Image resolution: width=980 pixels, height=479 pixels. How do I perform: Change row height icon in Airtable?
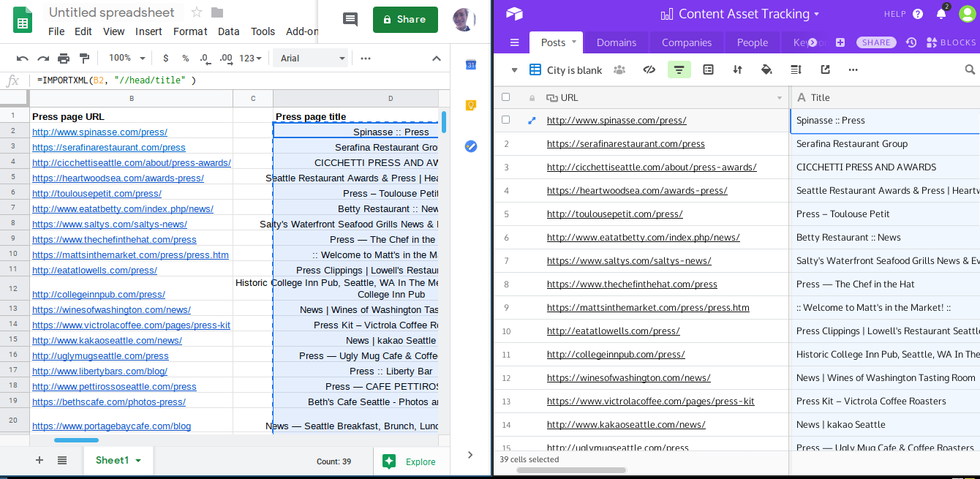tap(796, 70)
